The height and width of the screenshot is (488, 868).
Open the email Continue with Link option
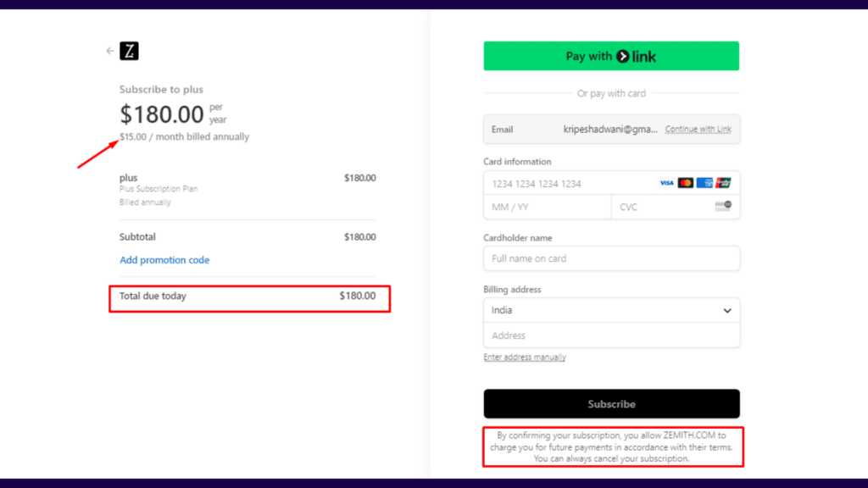click(698, 129)
